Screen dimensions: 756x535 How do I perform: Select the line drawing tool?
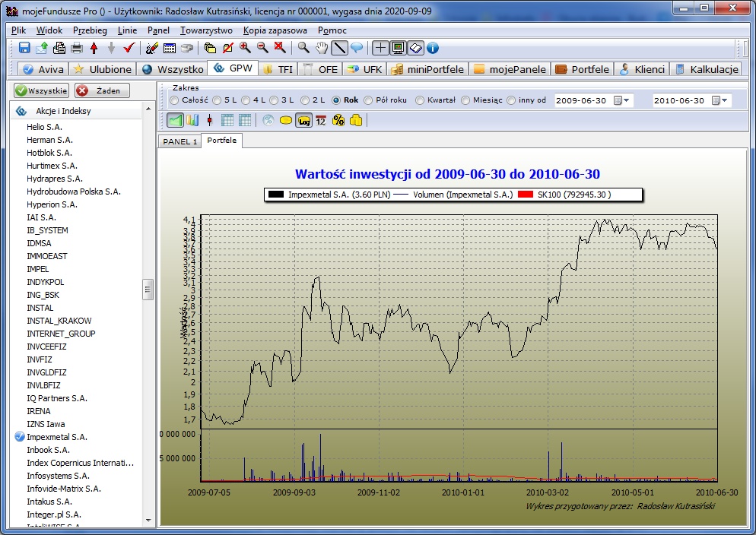339,48
